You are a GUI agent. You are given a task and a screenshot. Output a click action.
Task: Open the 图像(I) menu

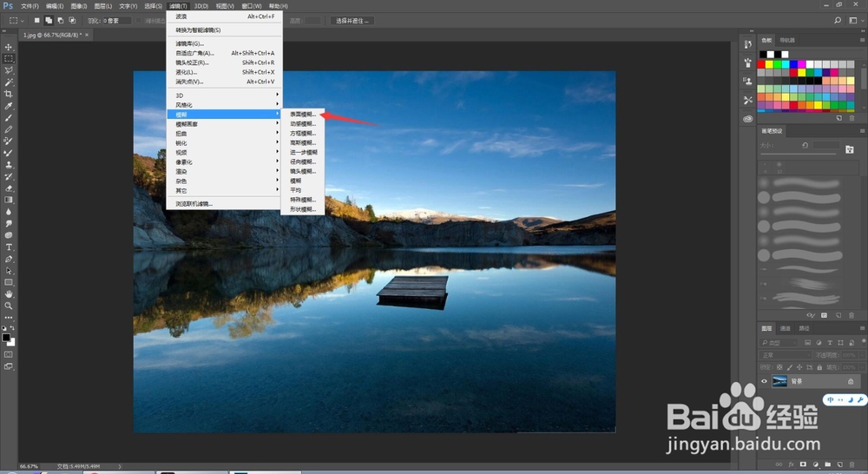(x=79, y=6)
